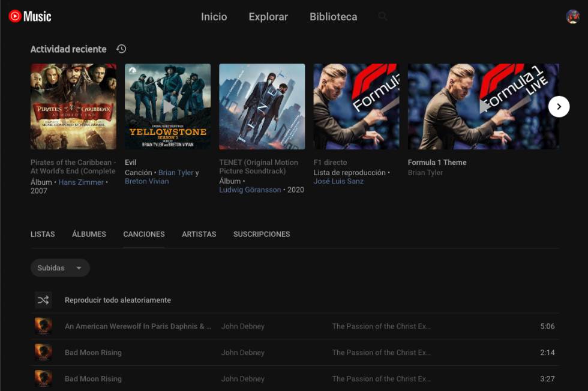Open album art of An American Werewolf row
Screen dimensions: 588x391
tap(43, 326)
